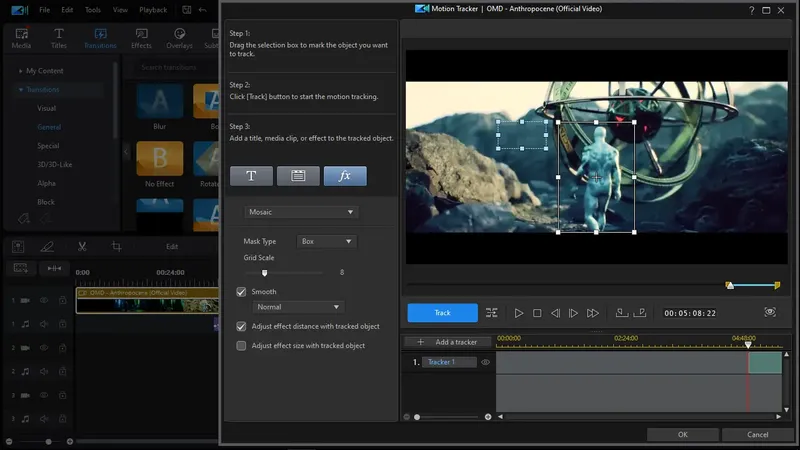This screenshot has height=450, width=800.
Task: Enable adjust effect size with tracked object
Action: pyautogui.click(x=241, y=346)
